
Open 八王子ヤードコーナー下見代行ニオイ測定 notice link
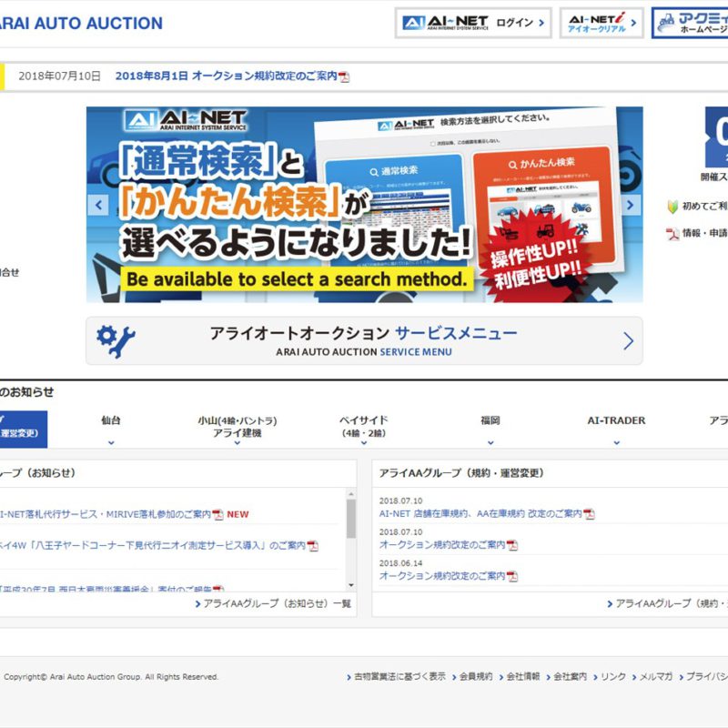point(153,545)
